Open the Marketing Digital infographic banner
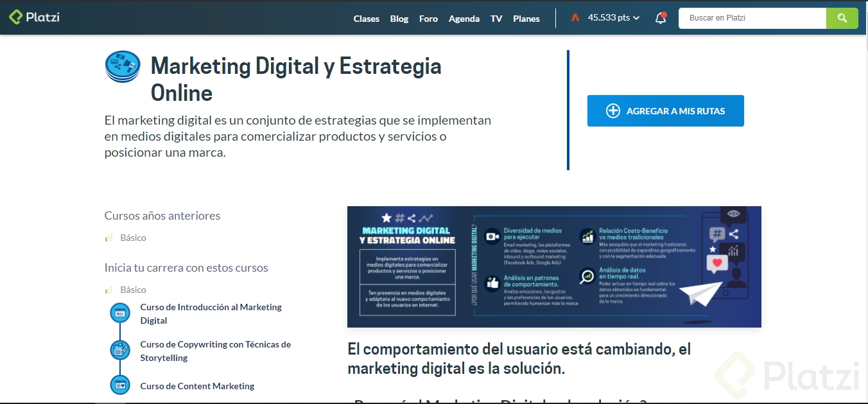The width and height of the screenshot is (868, 404). tap(554, 267)
